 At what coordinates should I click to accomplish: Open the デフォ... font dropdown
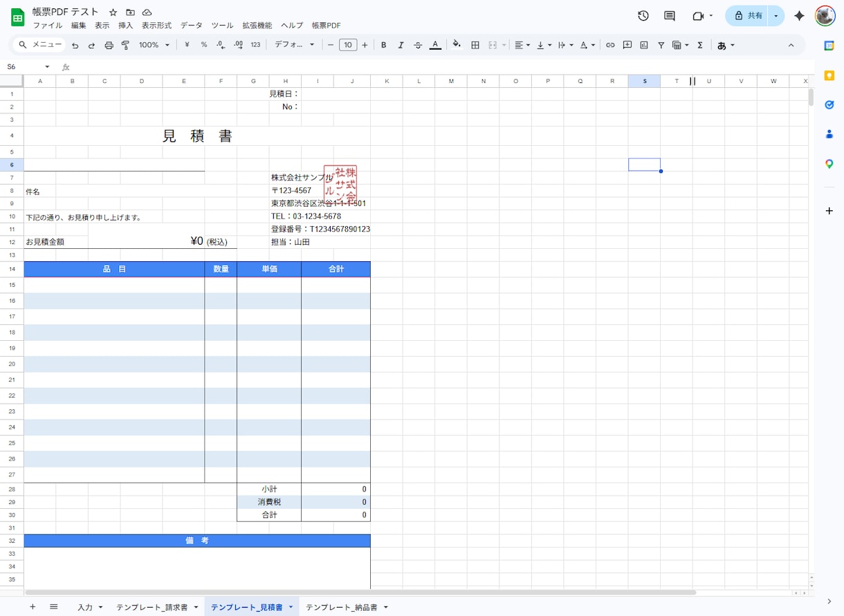click(294, 45)
